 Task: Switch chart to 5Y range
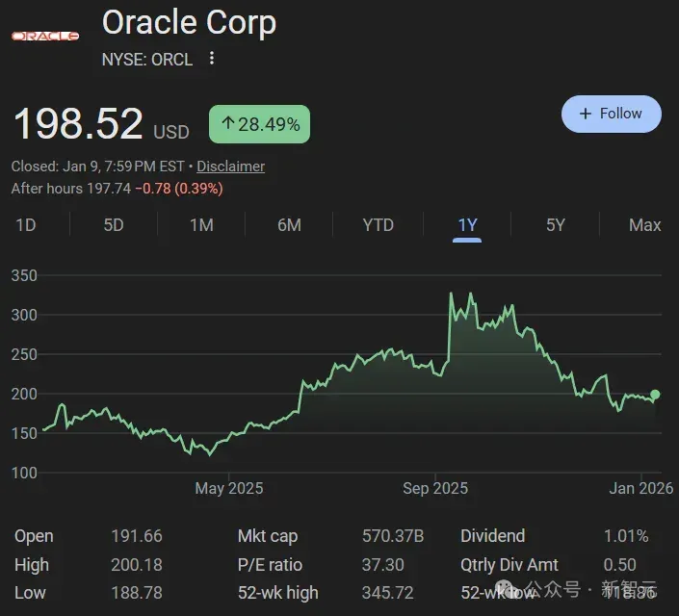[555, 225]
